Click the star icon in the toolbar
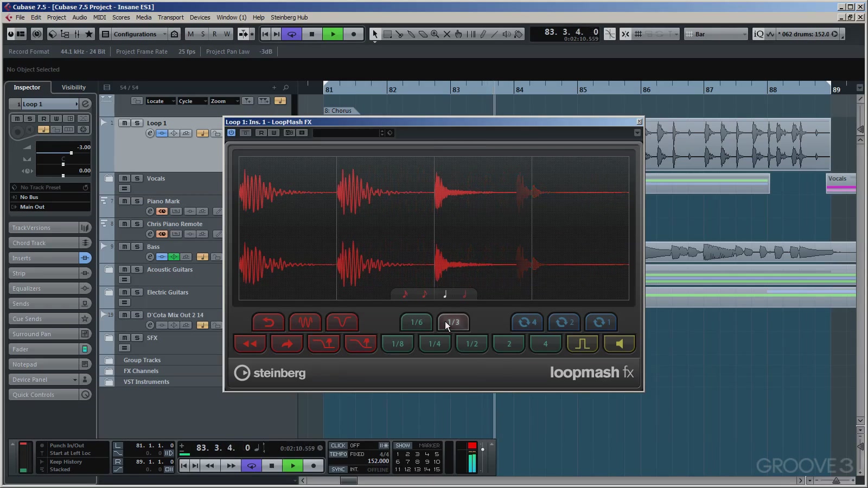The height and width of the screenshot is (488, 868). (x=89, y=34)
